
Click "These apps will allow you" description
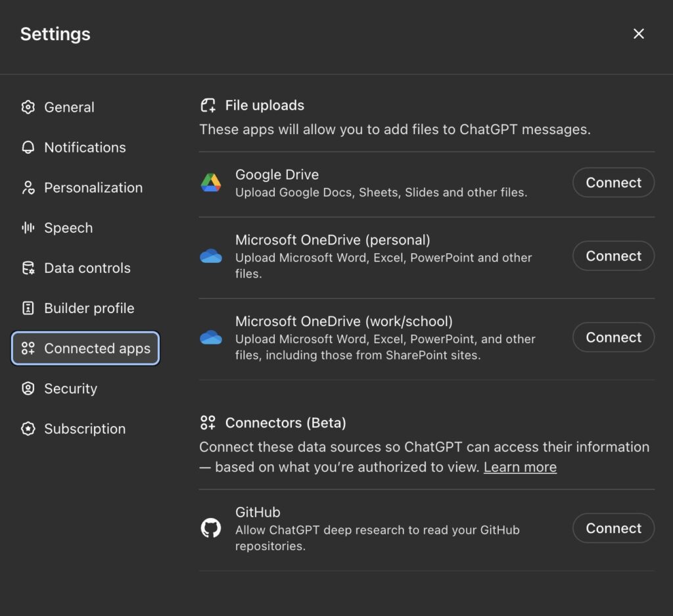click(395, 130)
